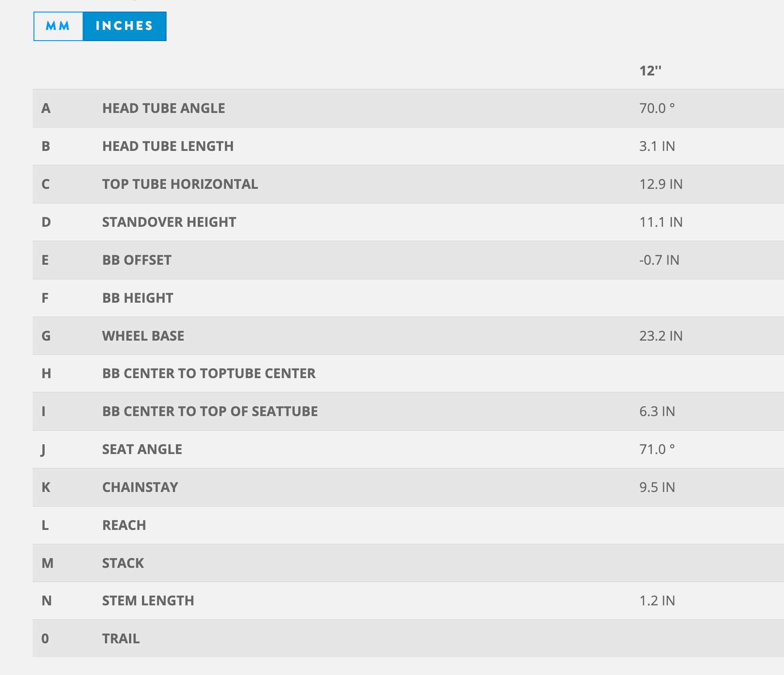The image size is (784, 675).
Task: Click the 70.0 ° head angle value
Action: 657,108
